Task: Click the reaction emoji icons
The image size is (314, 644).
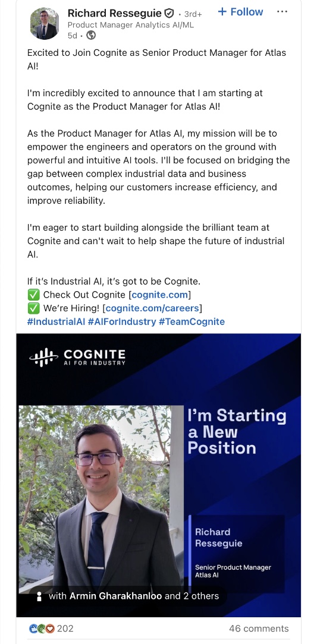Action: click(x=42, y=629)
